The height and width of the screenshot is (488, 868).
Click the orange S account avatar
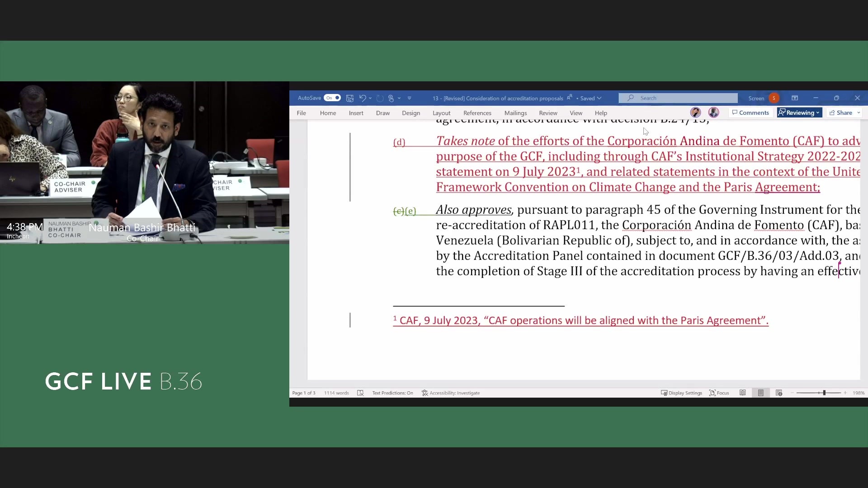point(774,98)
